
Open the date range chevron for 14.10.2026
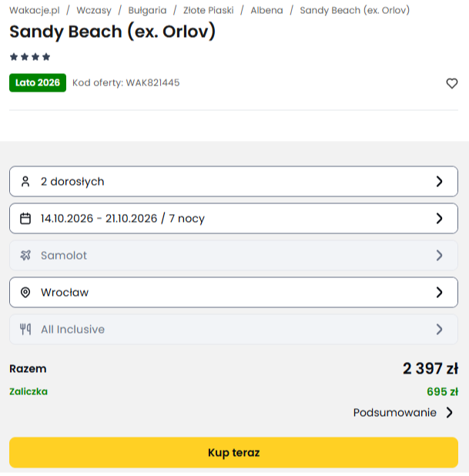pos(439,219)
